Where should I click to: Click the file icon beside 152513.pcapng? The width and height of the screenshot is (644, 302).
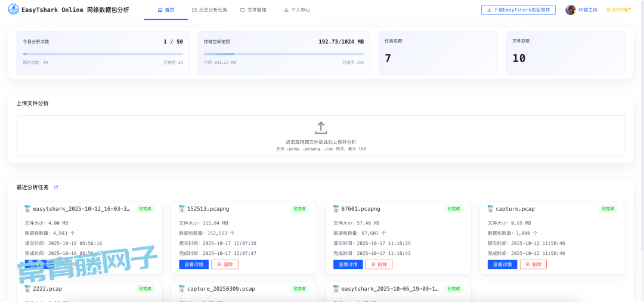[182, 209]
